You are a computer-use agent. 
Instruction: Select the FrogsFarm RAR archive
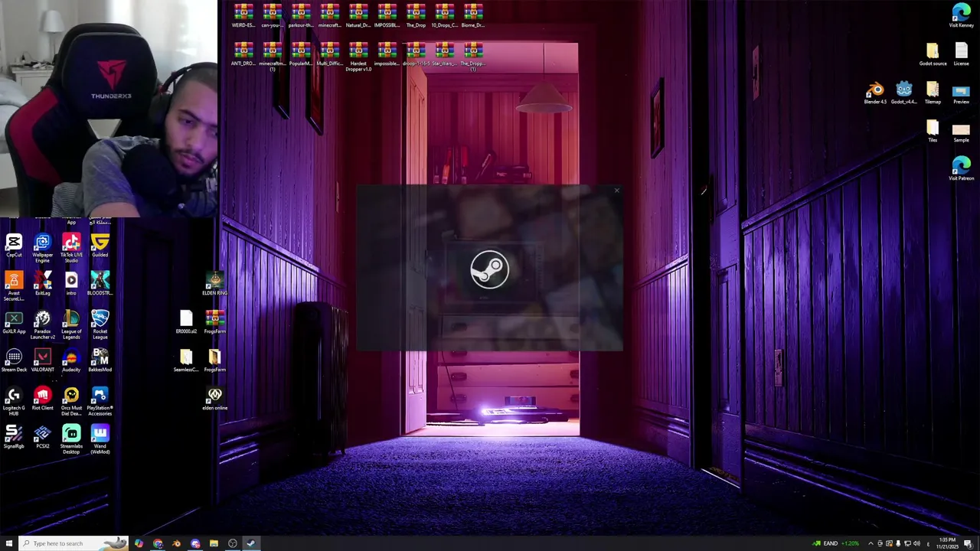[x=214, y=323]
